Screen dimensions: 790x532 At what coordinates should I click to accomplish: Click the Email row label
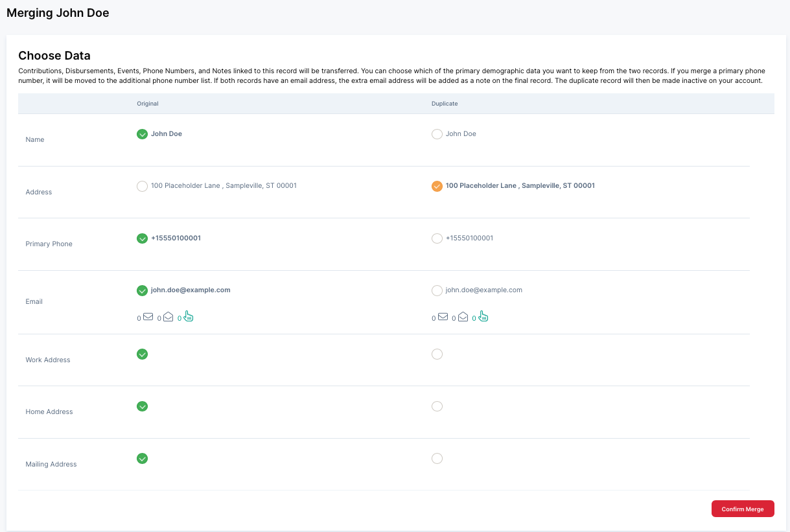(x=34, y=301)
